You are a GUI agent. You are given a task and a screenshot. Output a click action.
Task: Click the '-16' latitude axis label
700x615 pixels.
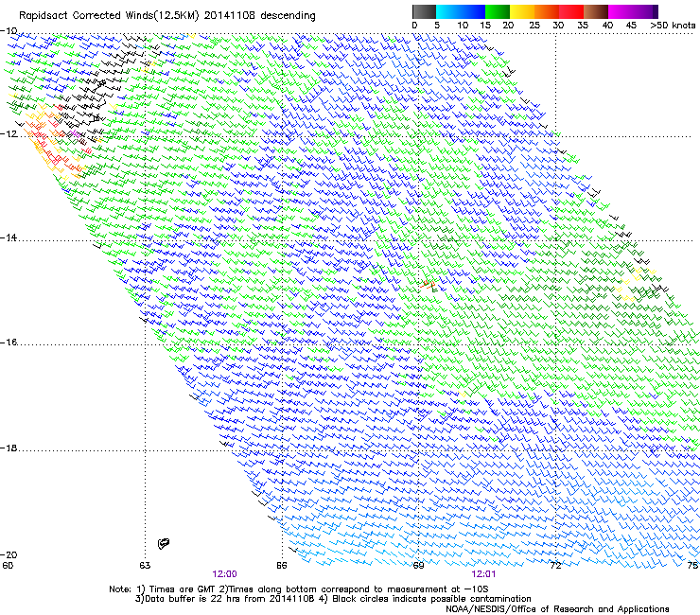pyautogui.click(x=9, y=343)
